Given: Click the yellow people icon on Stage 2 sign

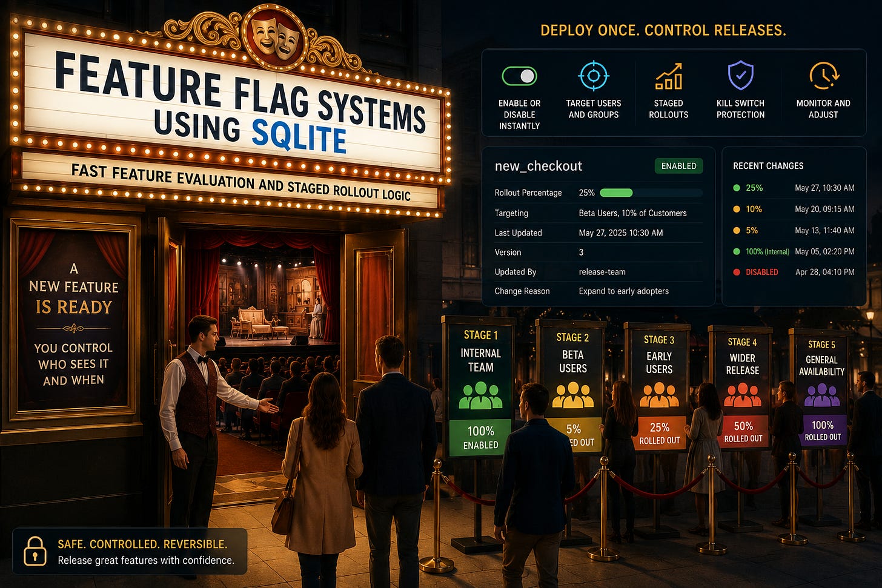Looking at the screenshot, I should (572, 395).
